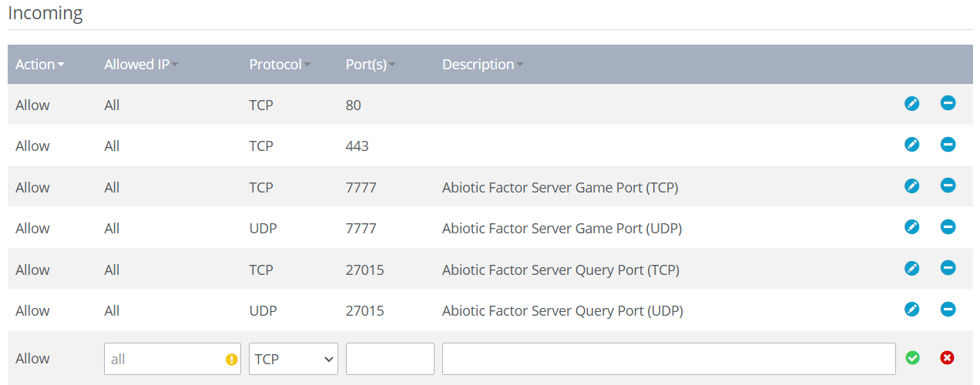Screen dimensions: 980x385
Task: Delete the Query Port (UDP) rule
Action: tap(948, 309)
